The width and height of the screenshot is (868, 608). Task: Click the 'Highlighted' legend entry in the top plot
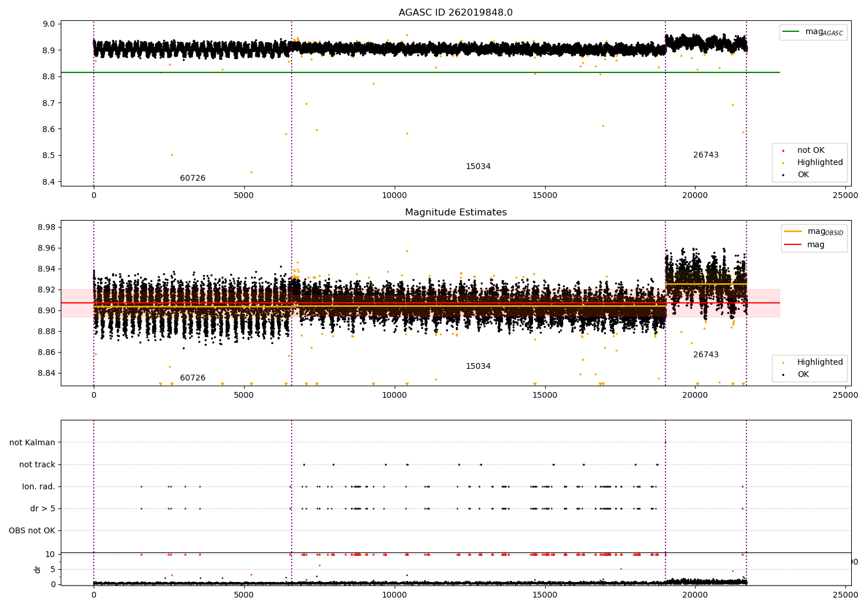coord(813,163)
